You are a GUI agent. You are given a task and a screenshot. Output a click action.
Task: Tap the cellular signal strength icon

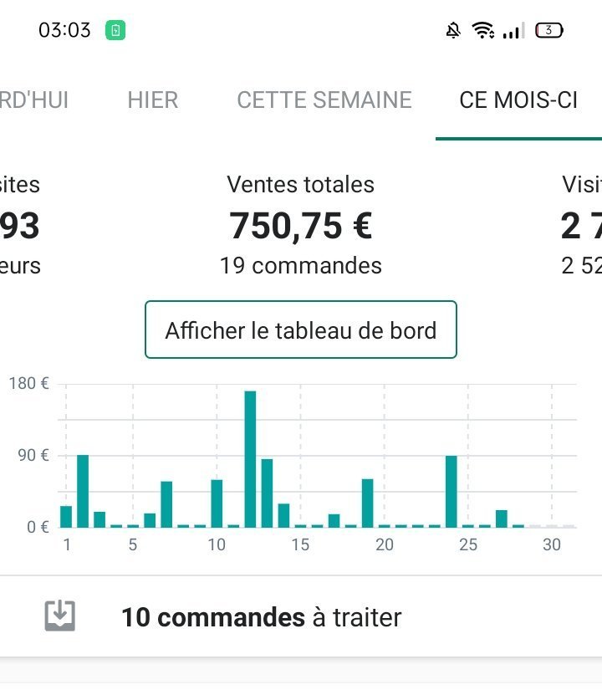[513, 32]
